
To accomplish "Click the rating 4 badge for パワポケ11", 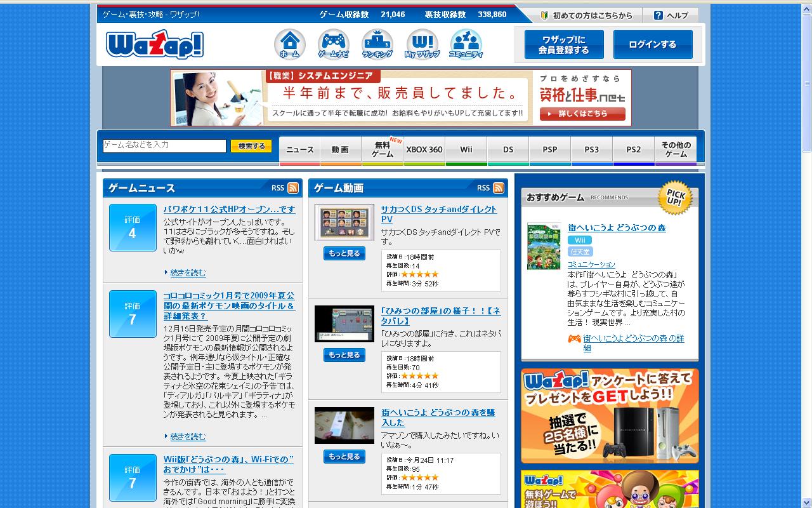I will (x=133, y=227).
